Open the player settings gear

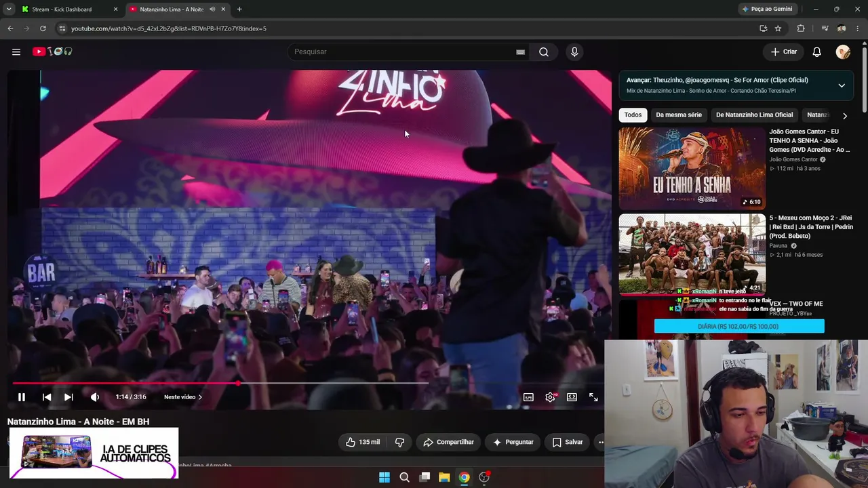coord(550,397)
